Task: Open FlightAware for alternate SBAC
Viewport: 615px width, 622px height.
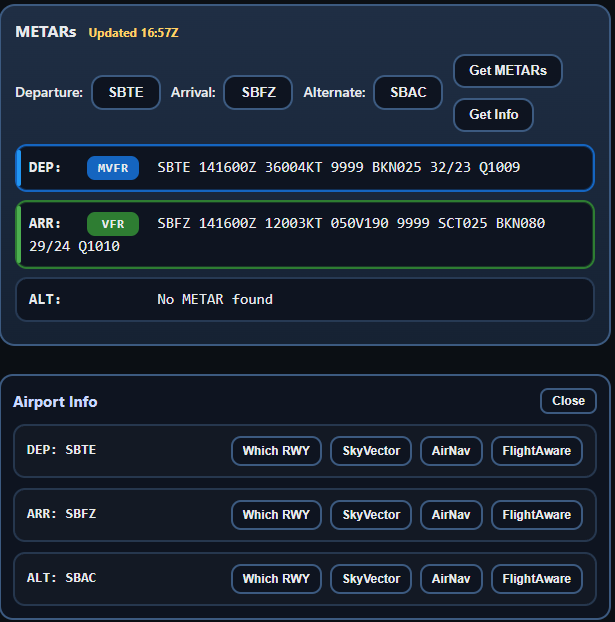Action: pos(536,579)
